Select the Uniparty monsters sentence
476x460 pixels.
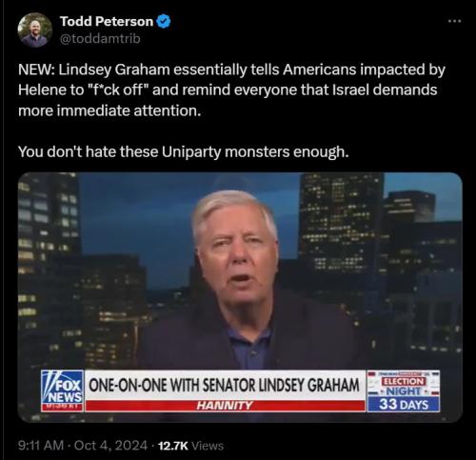[x=184, y=151]
